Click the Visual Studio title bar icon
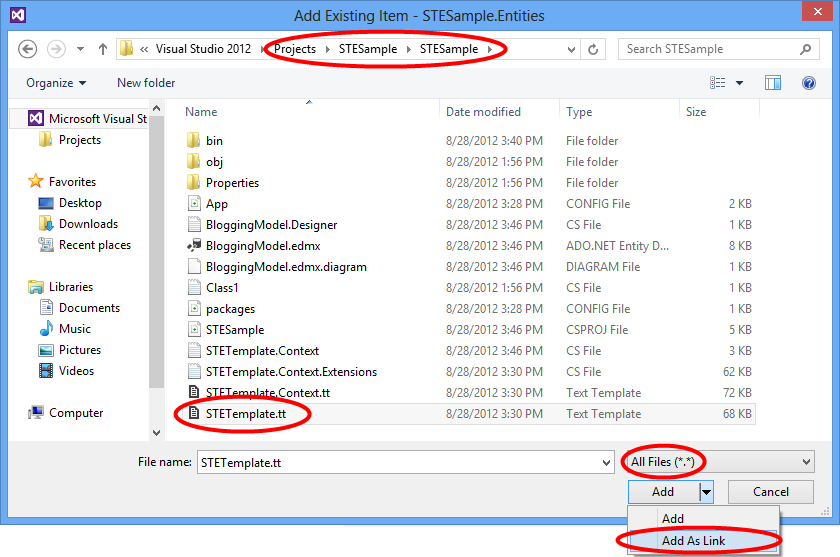This screenshot has height=557, width=840. [x=18, y=15]
